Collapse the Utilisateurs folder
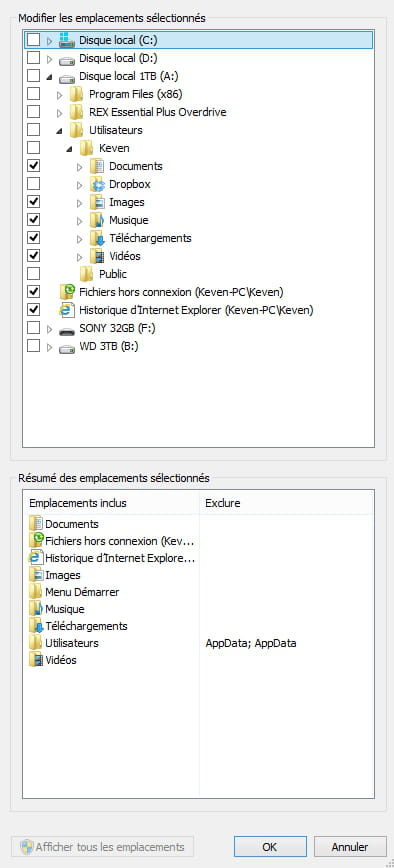Image resolution: width=394 pixels, height=868 pixels. coord(60,131)
